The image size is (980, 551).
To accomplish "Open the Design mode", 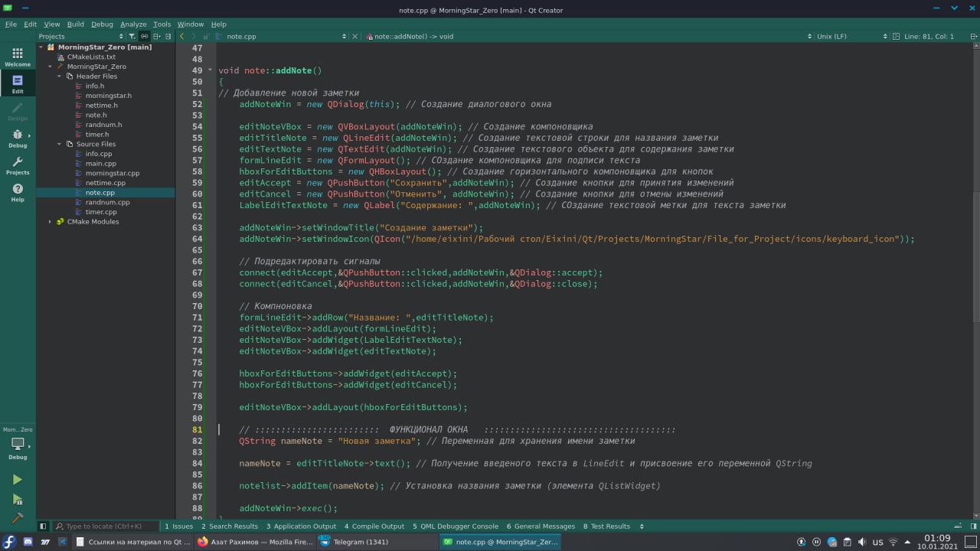I will point(18,111).
